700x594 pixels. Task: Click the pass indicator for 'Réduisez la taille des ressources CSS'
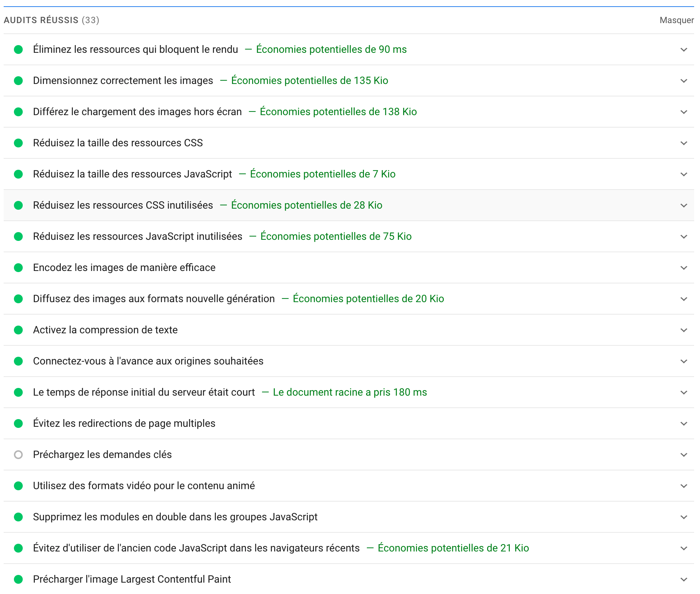pos(19,143)
